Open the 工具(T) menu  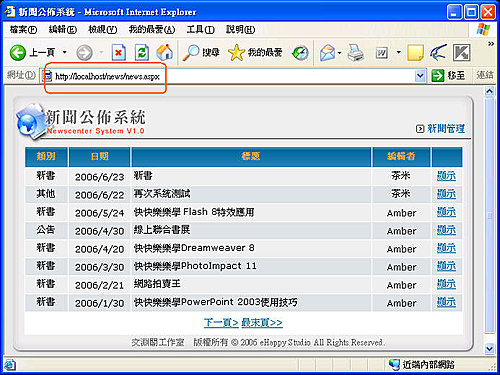pos(200,30)
